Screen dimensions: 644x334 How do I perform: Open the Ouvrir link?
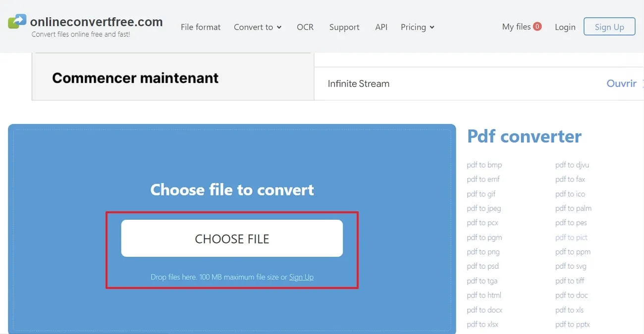(x=621, y=83)
